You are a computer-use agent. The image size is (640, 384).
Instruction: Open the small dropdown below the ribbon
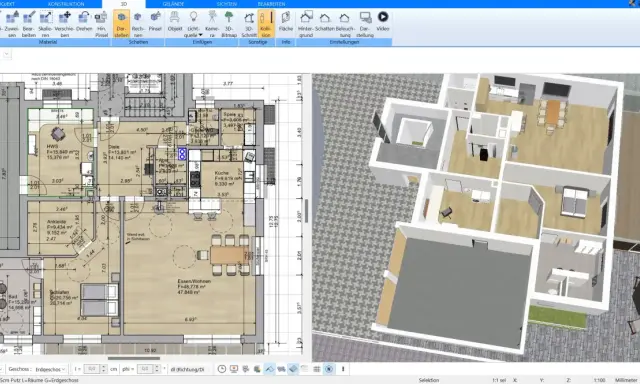pyautogui.click(x=6, y=54)
